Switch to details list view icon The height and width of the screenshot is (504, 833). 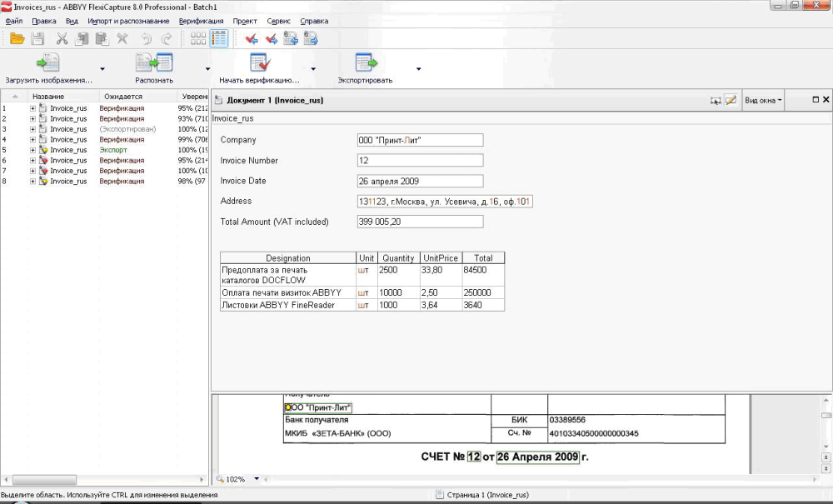[x=219, y=39]
